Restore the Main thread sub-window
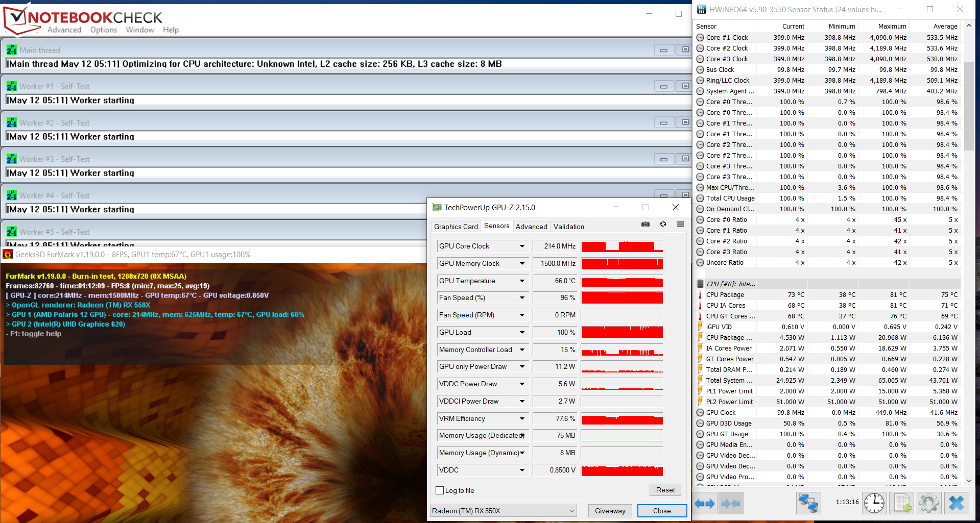 (684, 50)
